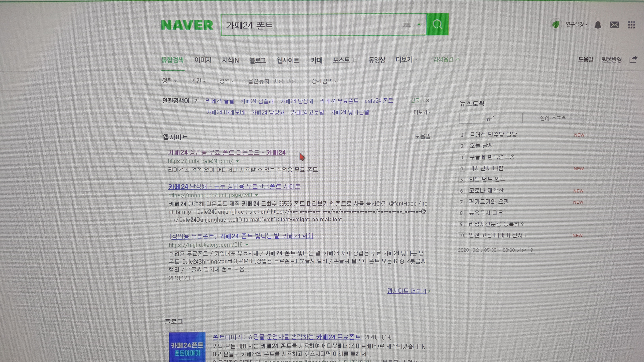
Task: Open the mail envelope icon
Action: (x=614, y=24)
